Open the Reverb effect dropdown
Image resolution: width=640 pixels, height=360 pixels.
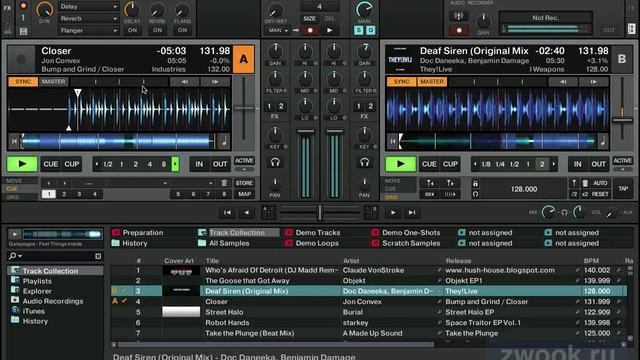coord(89,18)
